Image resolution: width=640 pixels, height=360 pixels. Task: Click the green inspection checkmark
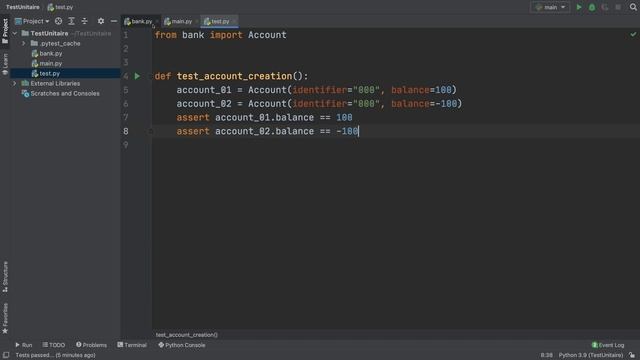(x=633, y=35)
